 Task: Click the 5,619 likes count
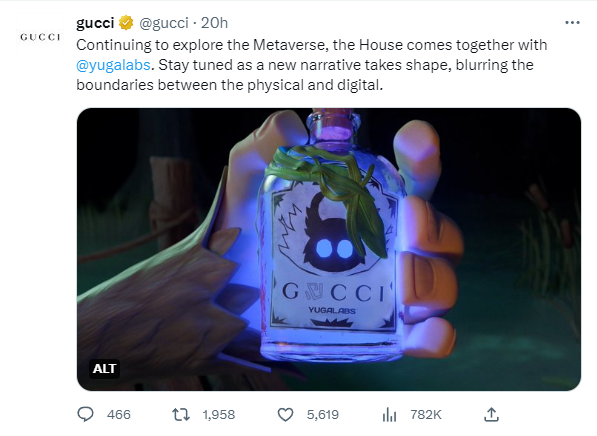(x=323, y=414)
